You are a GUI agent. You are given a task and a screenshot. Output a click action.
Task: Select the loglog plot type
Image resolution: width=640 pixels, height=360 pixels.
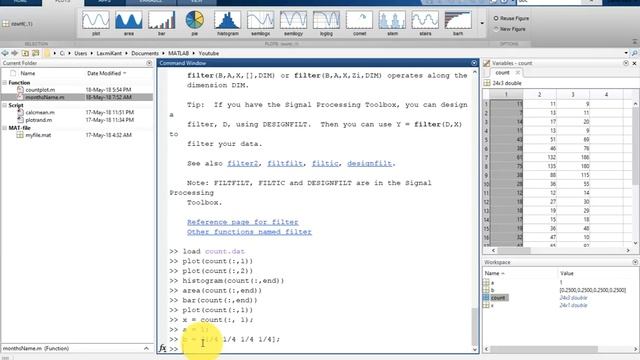(326, 23)
